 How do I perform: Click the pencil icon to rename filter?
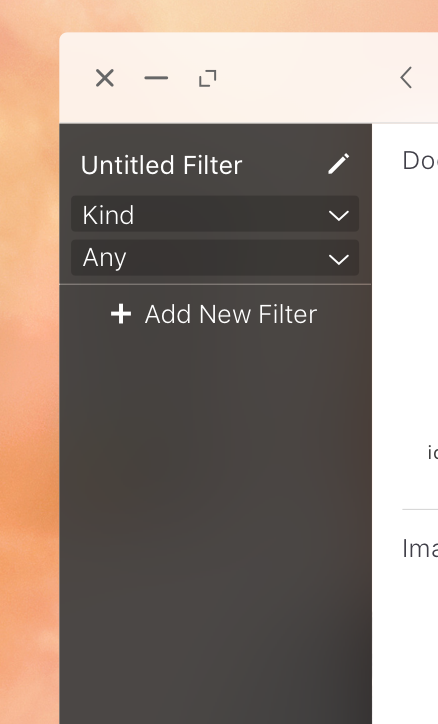[339, 164]
